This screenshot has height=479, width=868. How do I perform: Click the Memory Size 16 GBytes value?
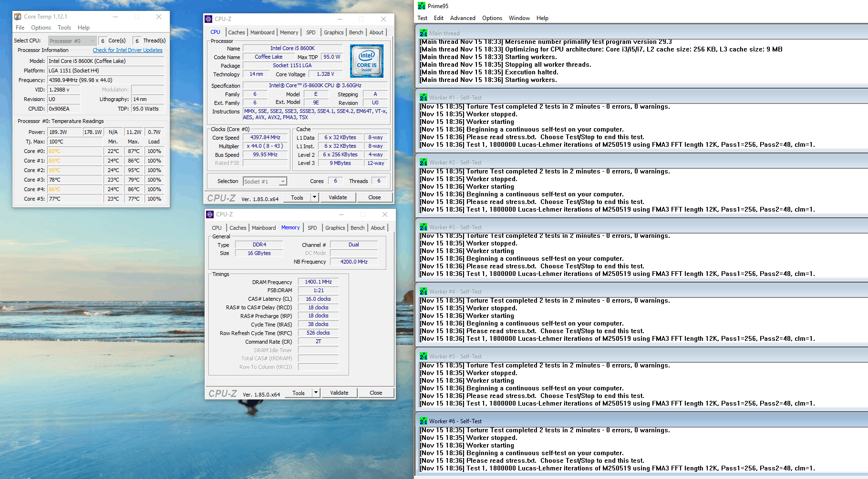pyautogui.click(x=259, y=253)
